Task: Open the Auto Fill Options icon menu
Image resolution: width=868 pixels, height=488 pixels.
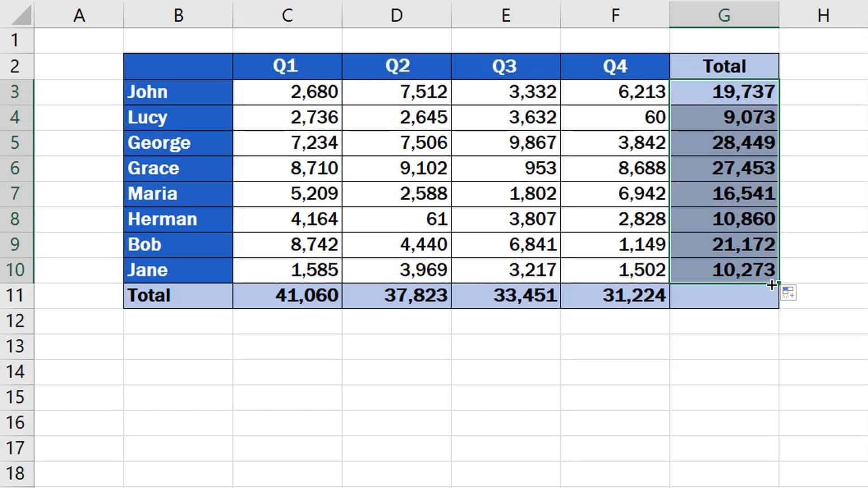Action: coord(789,292)
